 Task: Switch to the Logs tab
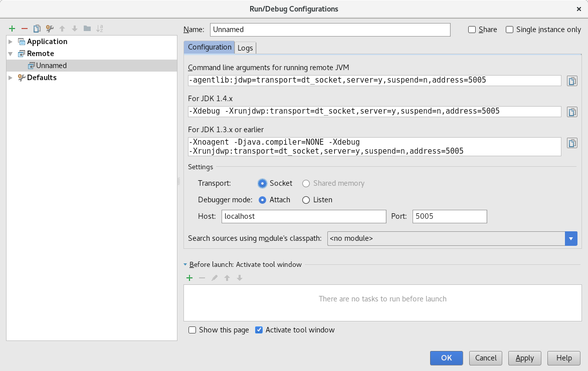coord(245,48)
